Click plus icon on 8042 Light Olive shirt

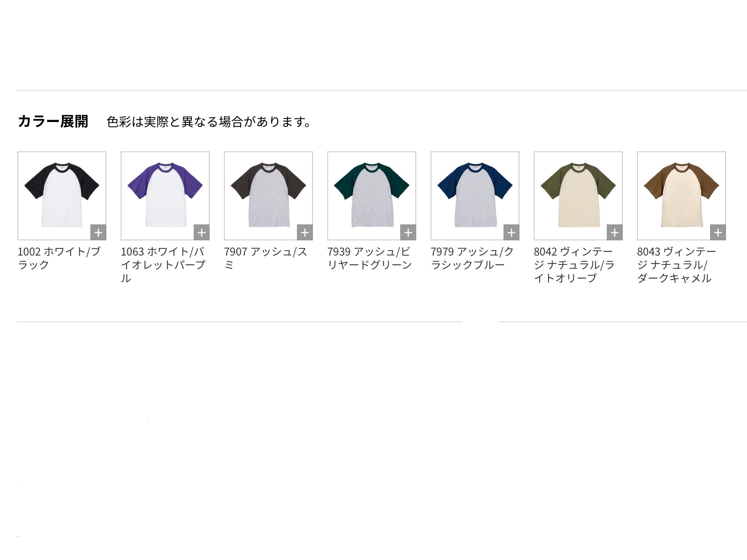click(x=614, y=232)
